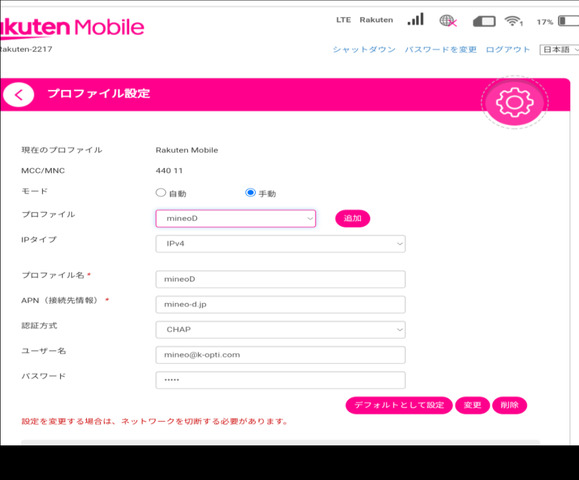579x480 pixels.
Task: Click the ユーザー名 field with mineo@k-opti.com
Action: pyautogui.click(x=280, y=355)
